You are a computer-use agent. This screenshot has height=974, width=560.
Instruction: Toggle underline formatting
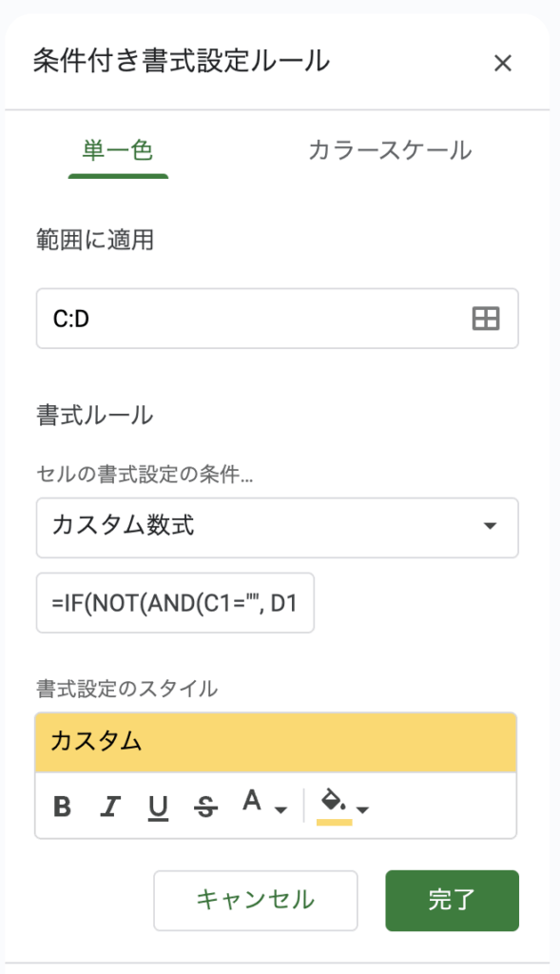[x=159, y=808]
